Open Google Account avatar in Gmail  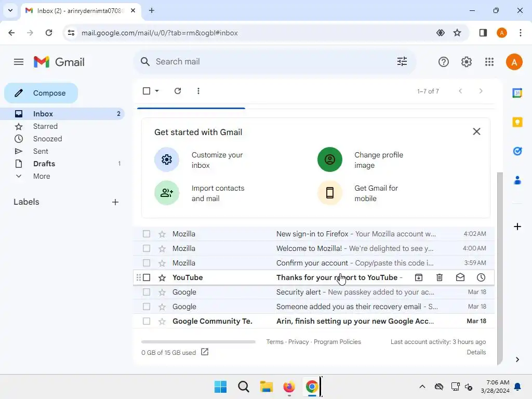(514, 62)
